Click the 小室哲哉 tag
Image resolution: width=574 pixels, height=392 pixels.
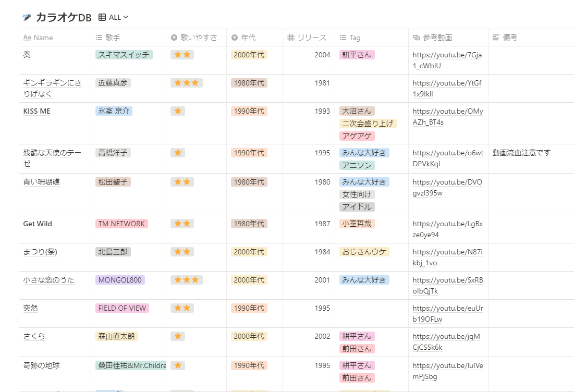coord(357,224)
